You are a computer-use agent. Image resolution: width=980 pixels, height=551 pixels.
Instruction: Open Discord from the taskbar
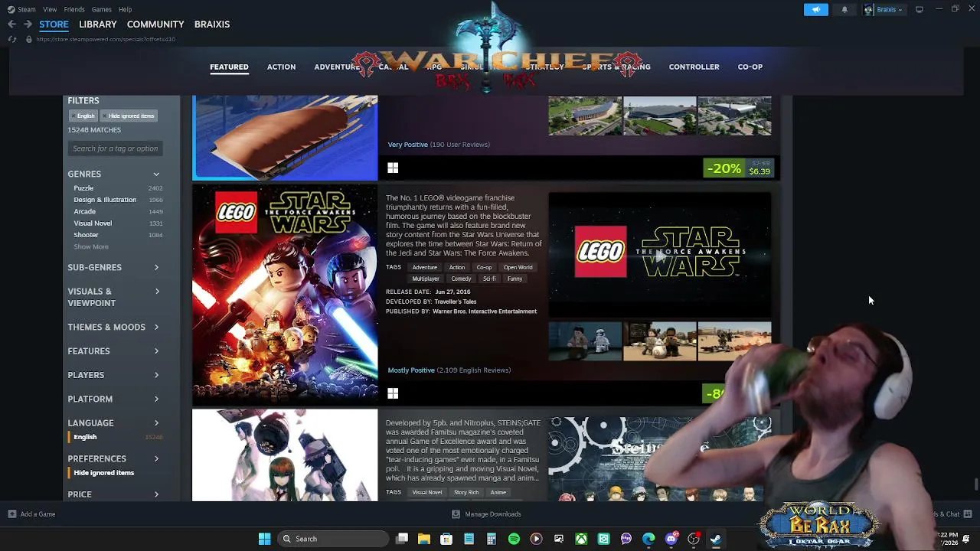click(x=671, y=539)
